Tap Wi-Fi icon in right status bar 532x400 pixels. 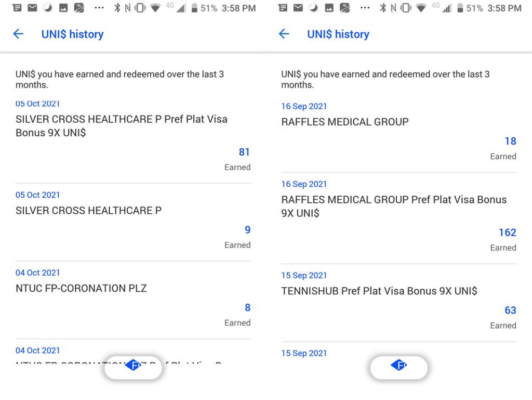tap(421, 8)
